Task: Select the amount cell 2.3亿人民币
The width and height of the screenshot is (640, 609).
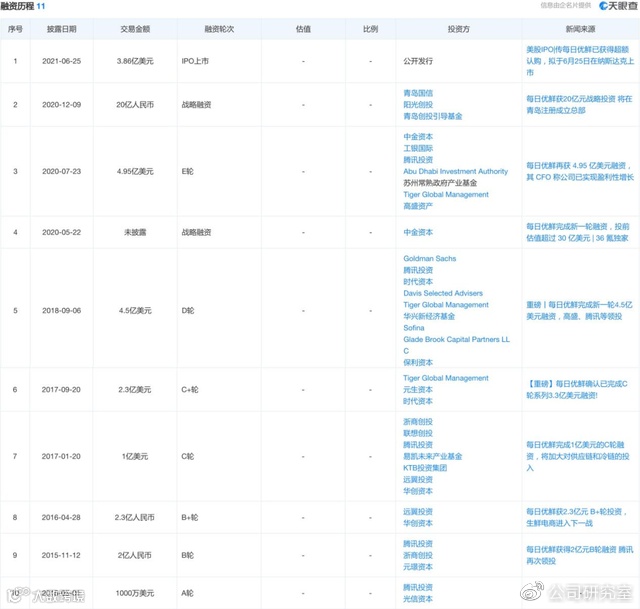Action: pyautogui.click(x=135, y=518)
